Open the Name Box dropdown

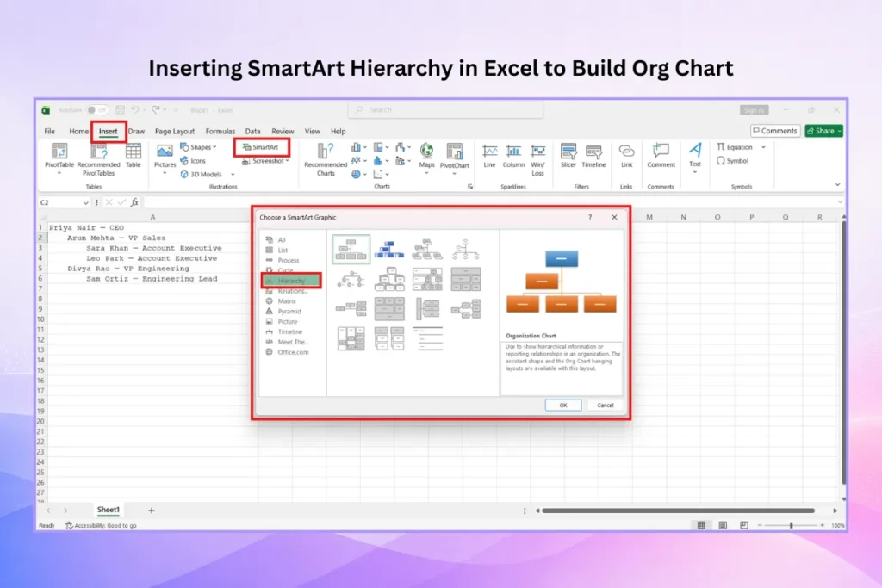tap(85, 202)
